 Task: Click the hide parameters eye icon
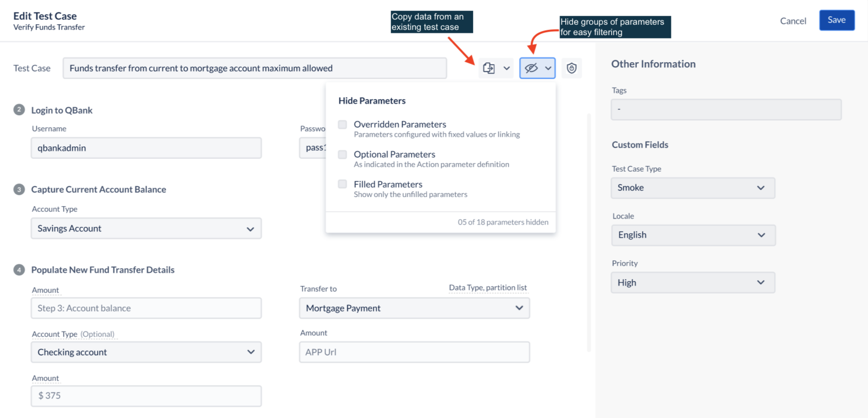point(531,68)
